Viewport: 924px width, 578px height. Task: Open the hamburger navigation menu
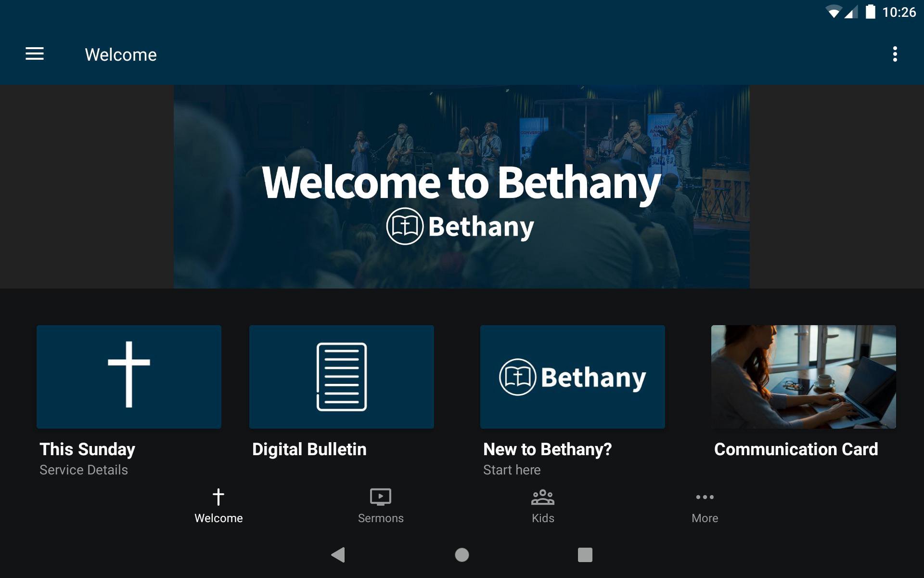pos(35,54)
